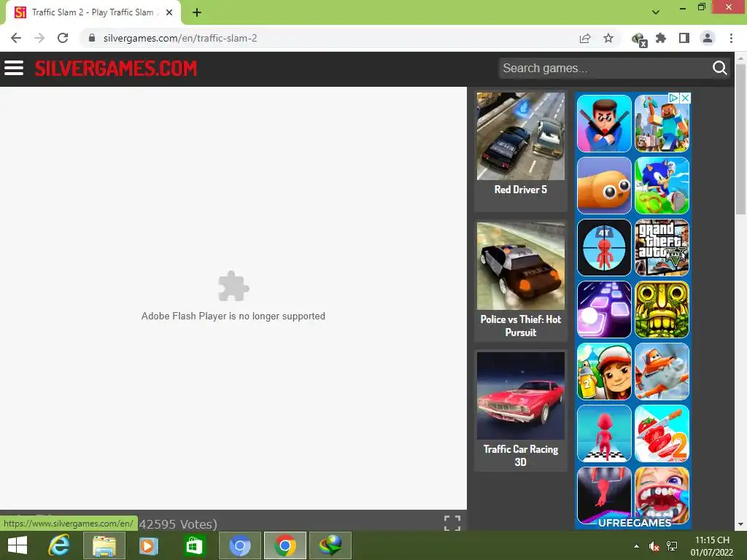The width and height of the screenshot is (747, 560).
Task: Open the network tray icon
Action: tap(672, 546)
